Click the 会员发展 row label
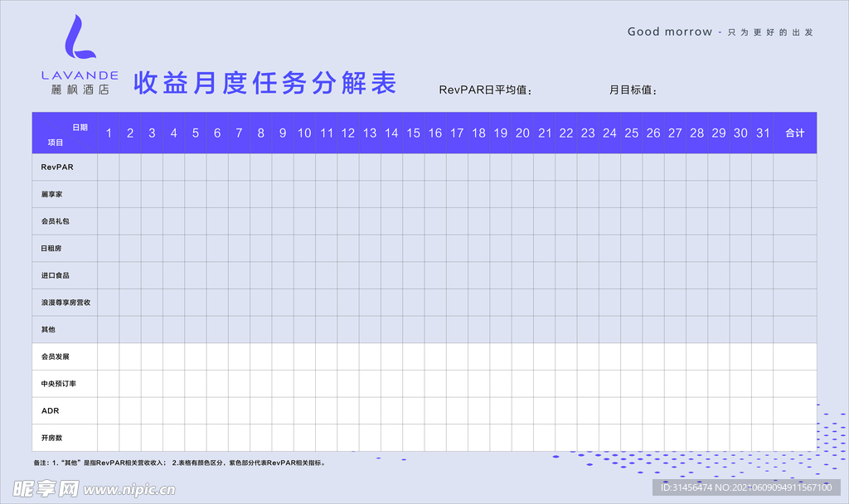The image size is (849, 504). tap(55, 356)
